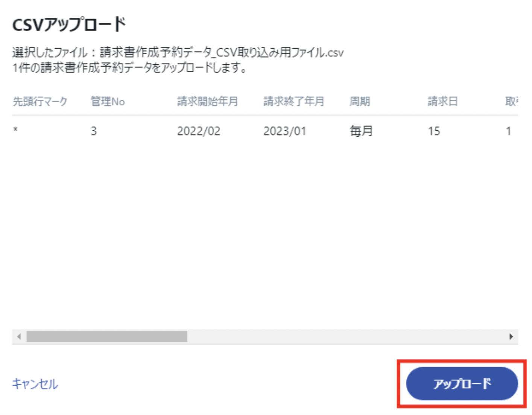Click the horizontal scrollbar thumb
Image resolution: width=532 pixels, height=415 pixels.
[x=107, y=336]
